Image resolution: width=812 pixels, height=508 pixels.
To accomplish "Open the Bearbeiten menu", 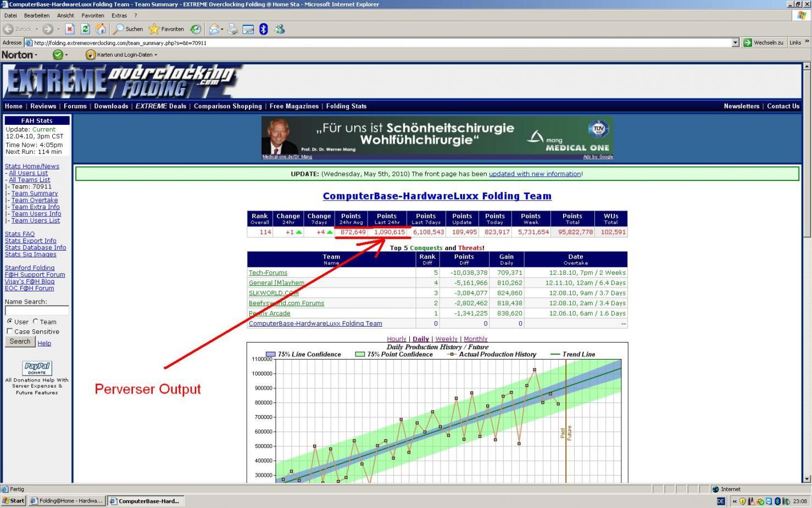I will tap(37, 15).
